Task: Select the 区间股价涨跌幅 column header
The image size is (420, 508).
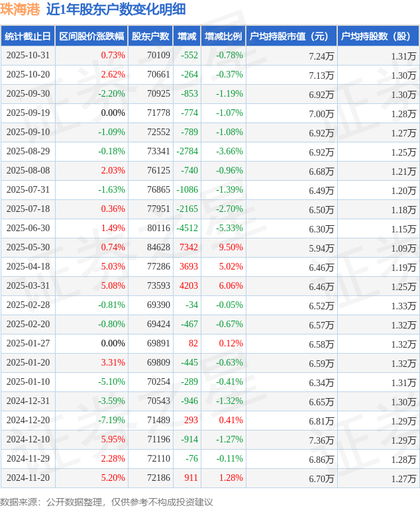Action: (91, 36)
